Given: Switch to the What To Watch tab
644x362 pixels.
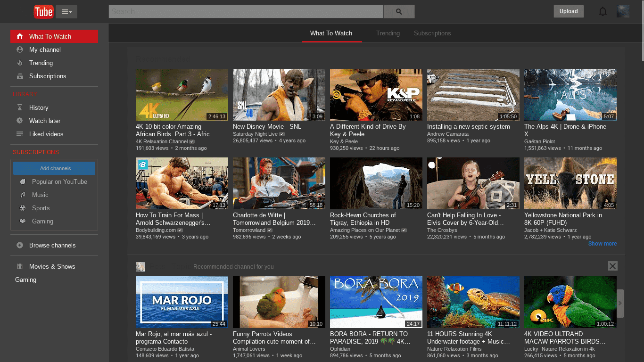Looking at the screenshot, I should tap(331, 33).
